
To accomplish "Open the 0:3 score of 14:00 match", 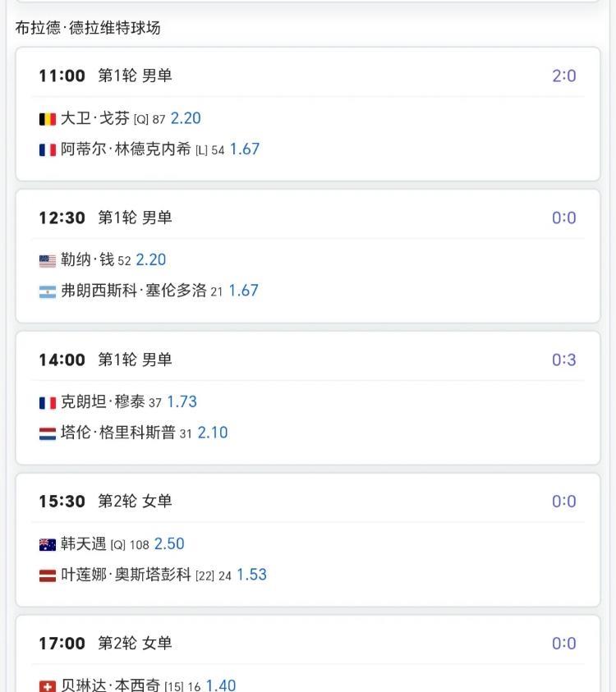I will (563, 360).
